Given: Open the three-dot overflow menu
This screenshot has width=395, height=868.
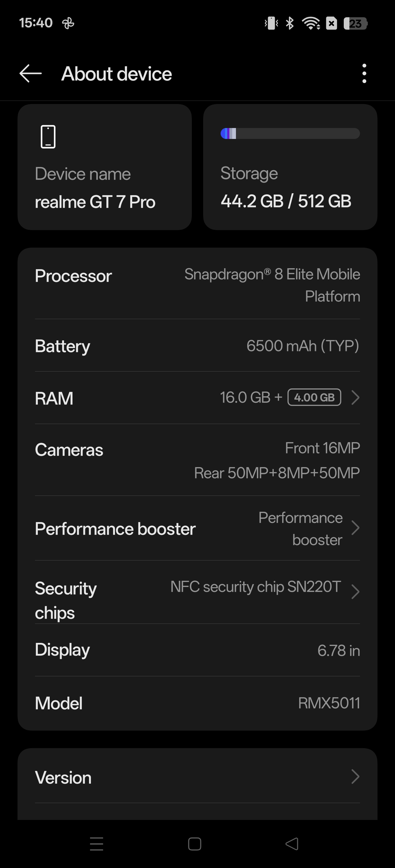Looking at the screenshot, I should point(364,73).
